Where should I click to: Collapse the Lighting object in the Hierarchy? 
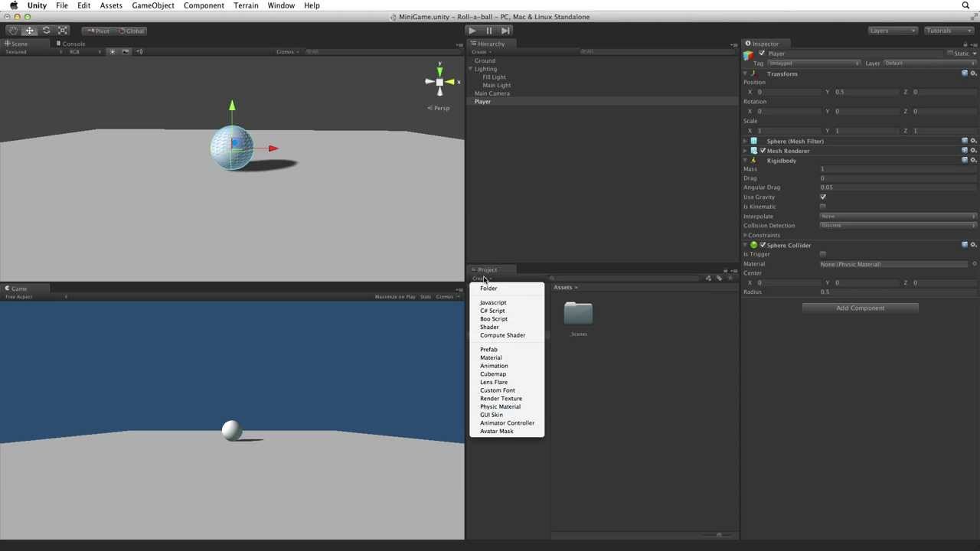470,69
